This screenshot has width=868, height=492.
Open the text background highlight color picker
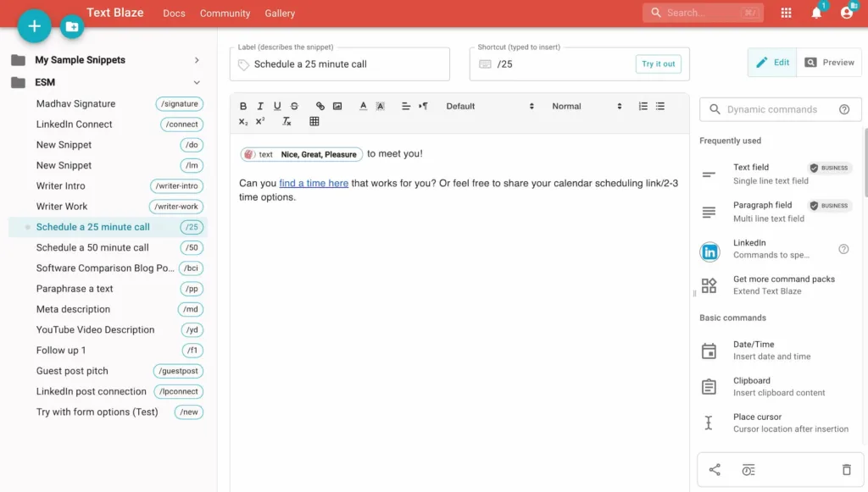click(381, 106)
